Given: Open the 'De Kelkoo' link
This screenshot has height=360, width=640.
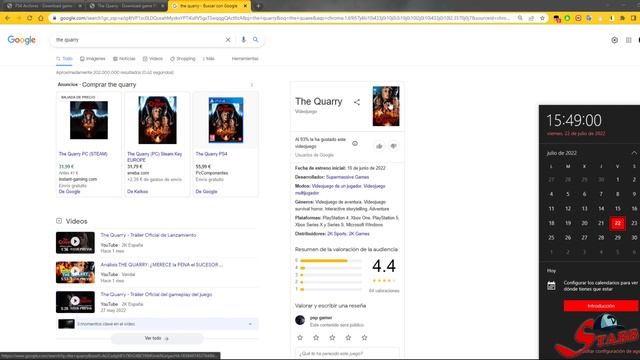Looking at the screenshot, I should point(138,191).
